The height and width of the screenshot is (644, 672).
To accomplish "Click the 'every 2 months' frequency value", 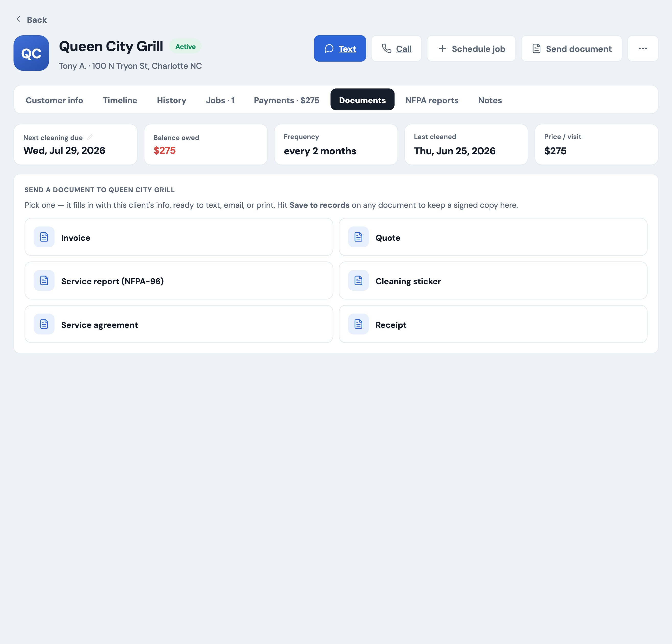I will point(320,151).
